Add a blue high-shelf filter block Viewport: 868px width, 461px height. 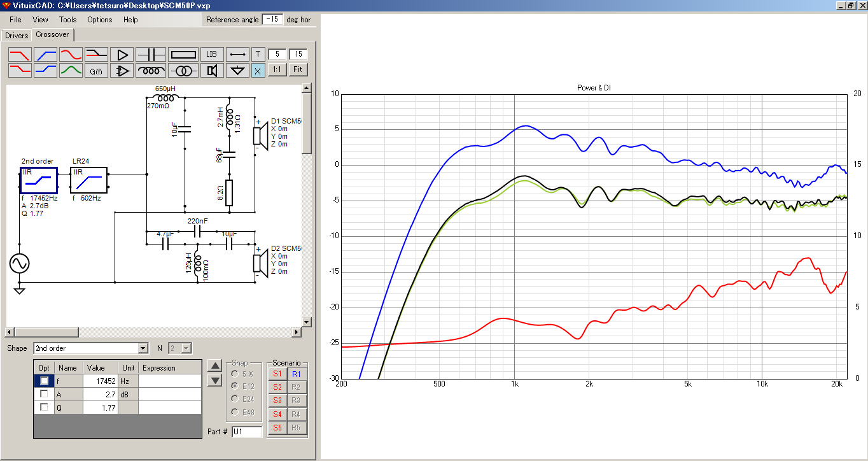(45, 70)
